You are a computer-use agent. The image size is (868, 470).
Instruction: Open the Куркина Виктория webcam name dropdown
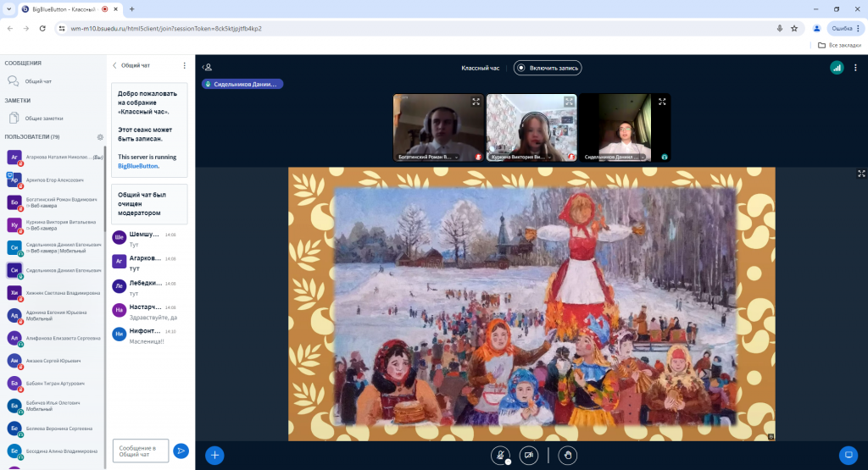(x=521, y=157)
